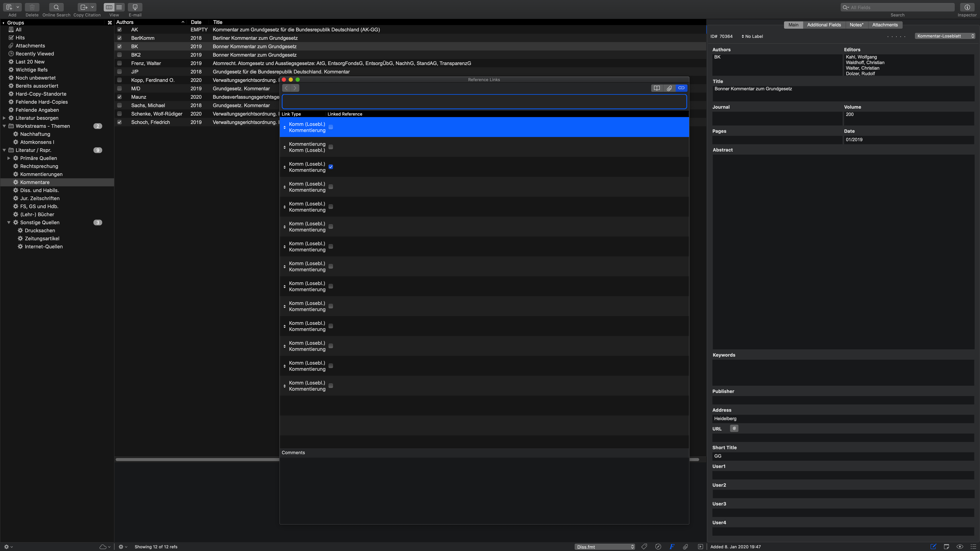This screenshot has height=551, width=980.
Task: Click the blue edit pencil icon
Action: 933,547
